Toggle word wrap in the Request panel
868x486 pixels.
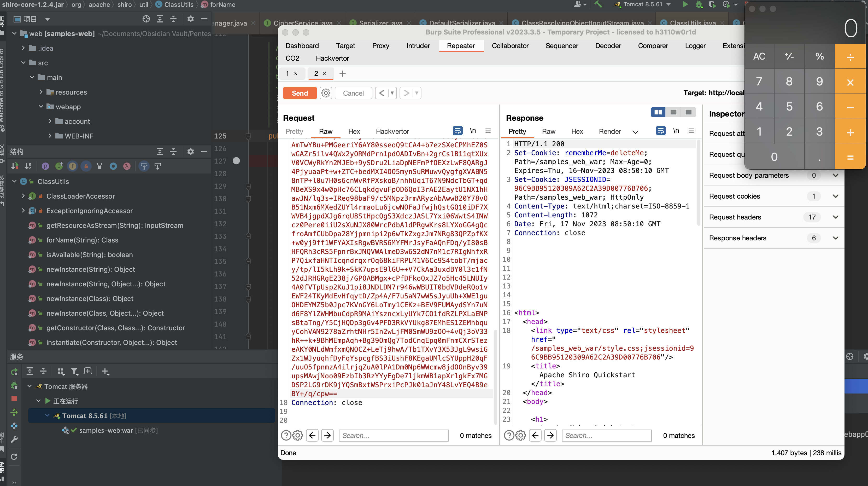(457, 131)
